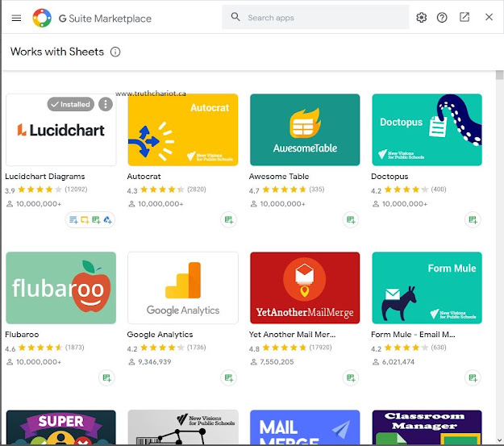Click Yet Another Mail Merge's (17920) reviews

(x=320, y=348)
